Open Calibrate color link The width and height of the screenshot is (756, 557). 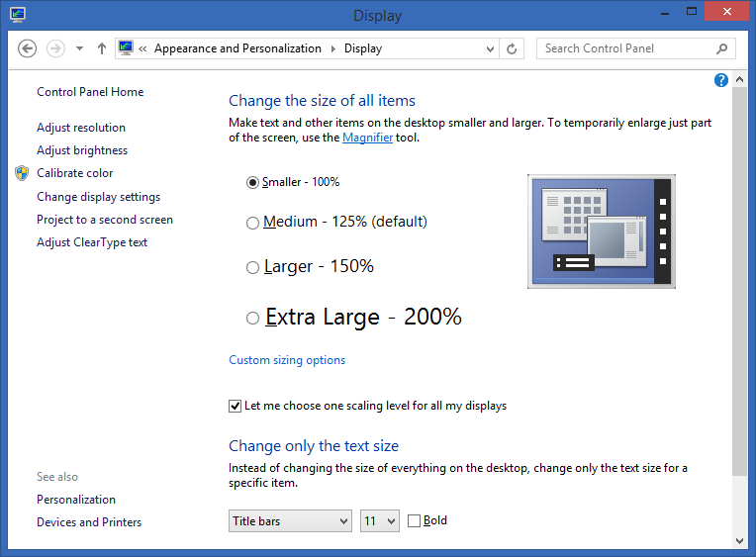click(75, 173)
